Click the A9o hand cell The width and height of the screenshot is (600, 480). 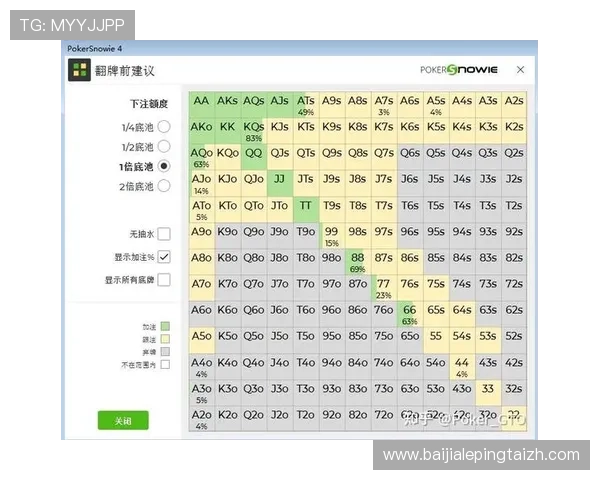tap(202, 235)
